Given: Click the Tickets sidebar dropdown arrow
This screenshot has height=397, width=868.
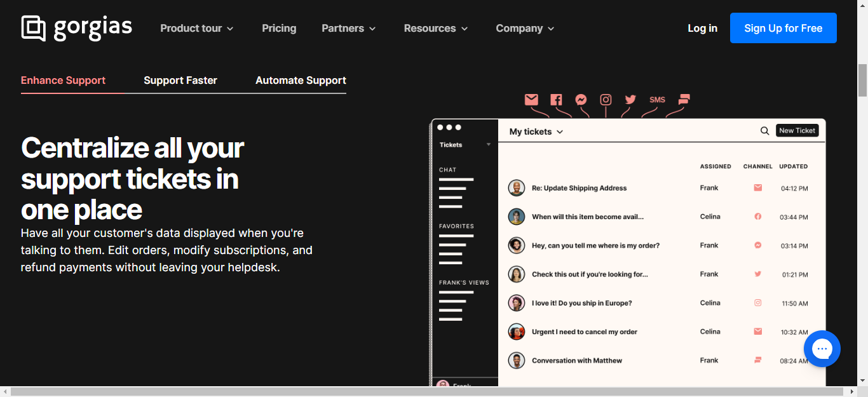Looking at the screenshot, I should [x=489, y=145].
